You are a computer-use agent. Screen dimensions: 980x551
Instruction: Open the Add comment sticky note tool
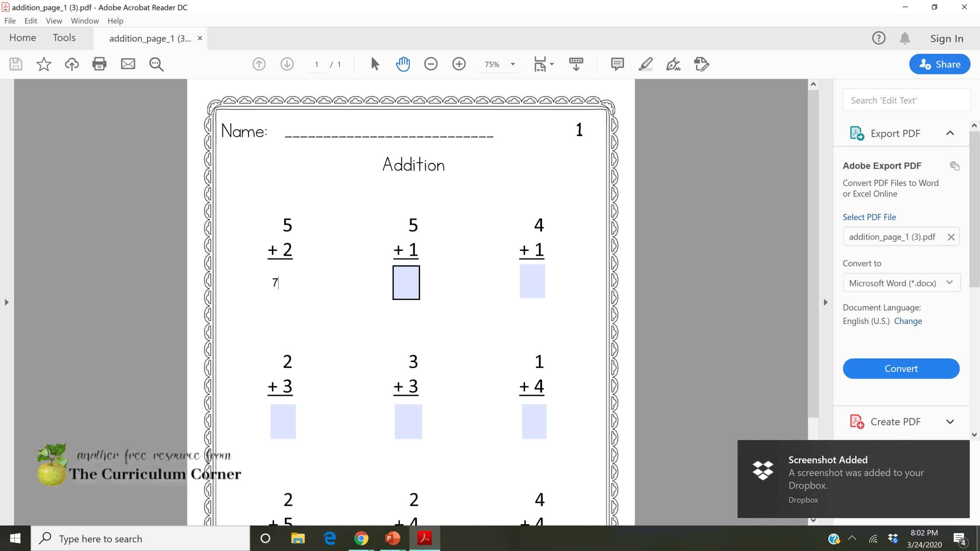pos(617,64)
